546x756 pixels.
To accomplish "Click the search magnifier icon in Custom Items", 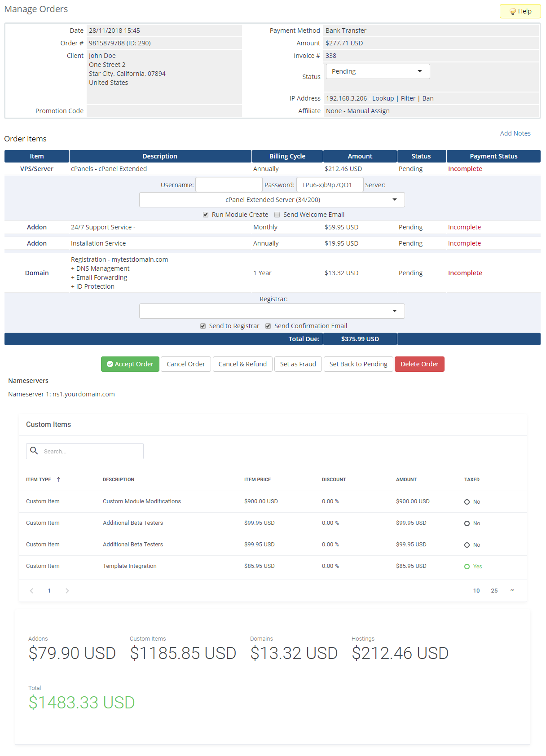I will (x=34, y=450).
